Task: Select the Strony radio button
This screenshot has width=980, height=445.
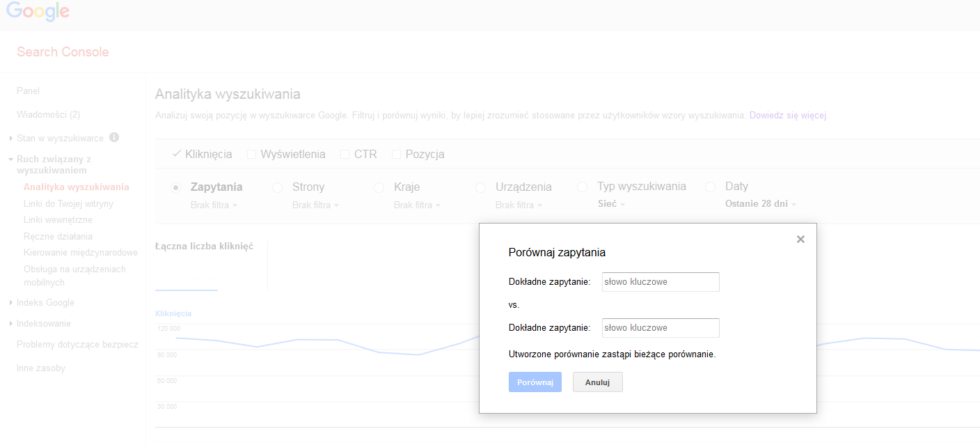Action: (278, 187)
